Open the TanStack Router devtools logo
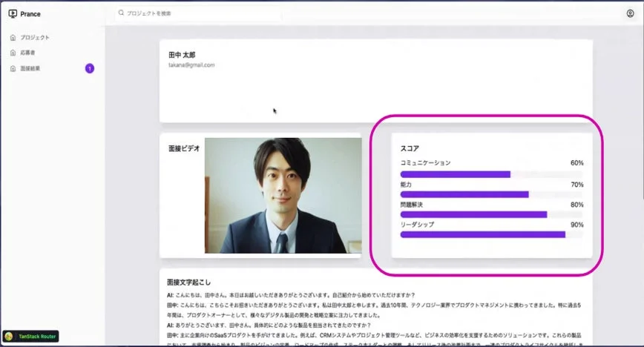644x347 pixels. pyautogui.click(x=9, y=337)
